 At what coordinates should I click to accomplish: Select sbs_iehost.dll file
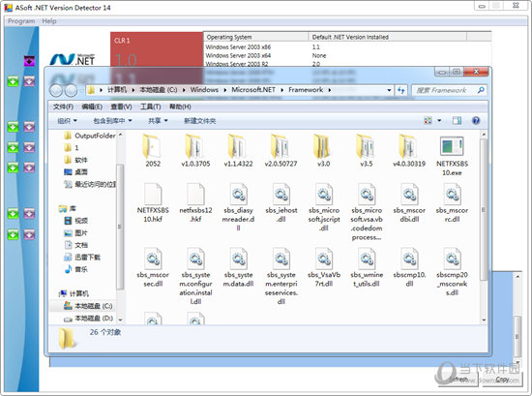point(281,202)
